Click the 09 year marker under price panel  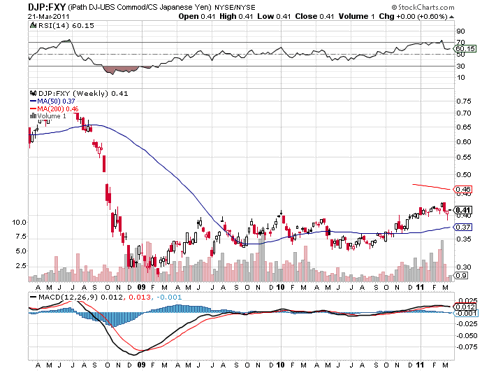tap(141, 287)
